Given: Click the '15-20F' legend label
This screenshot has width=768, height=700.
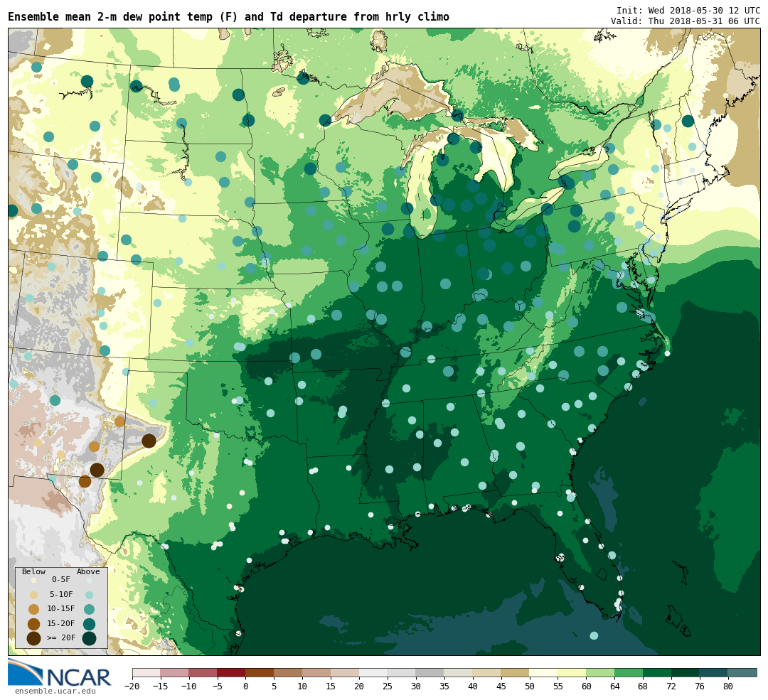Looking at the screenshot, I should point(61,624).
